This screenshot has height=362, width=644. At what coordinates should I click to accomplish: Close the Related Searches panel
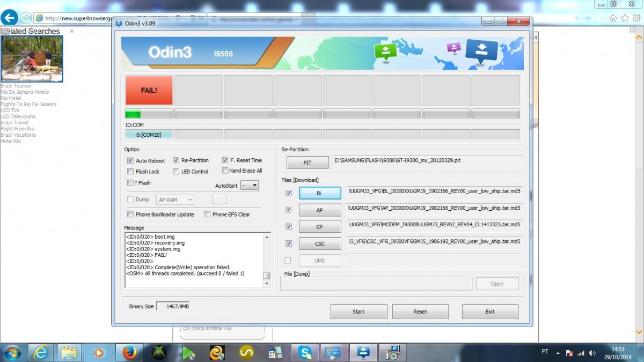72,31
